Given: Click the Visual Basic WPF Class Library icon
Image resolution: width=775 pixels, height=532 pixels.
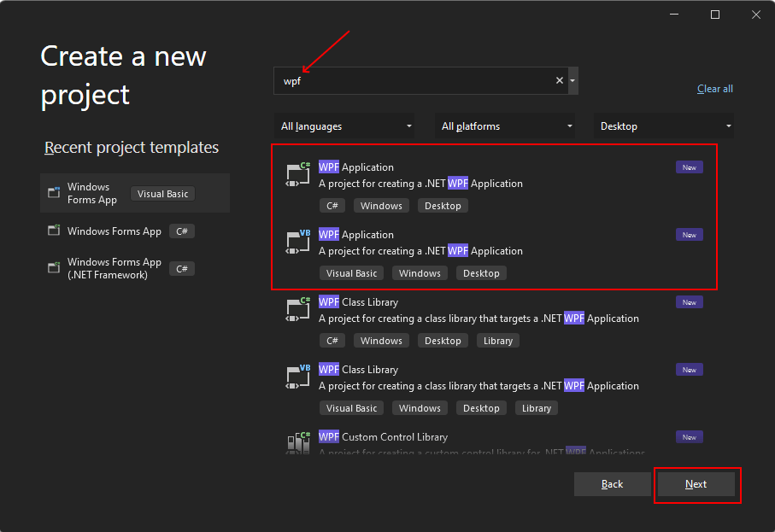Looking at the screenshot, I should 296,377.
